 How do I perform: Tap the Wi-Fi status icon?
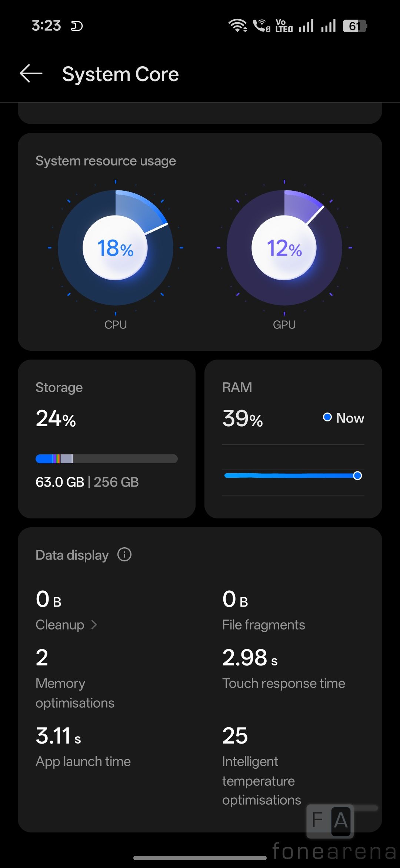(x=237, y=26)
